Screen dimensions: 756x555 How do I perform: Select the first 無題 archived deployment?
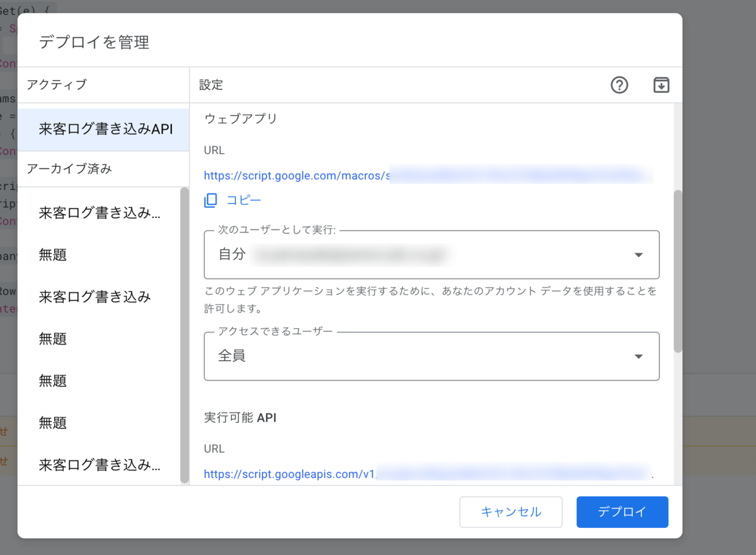53,255
